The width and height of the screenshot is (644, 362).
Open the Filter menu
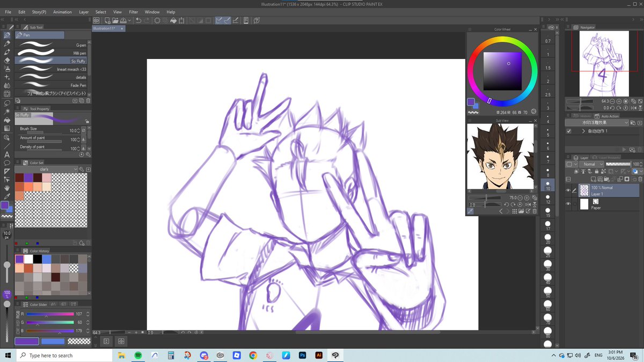(133, 12)
